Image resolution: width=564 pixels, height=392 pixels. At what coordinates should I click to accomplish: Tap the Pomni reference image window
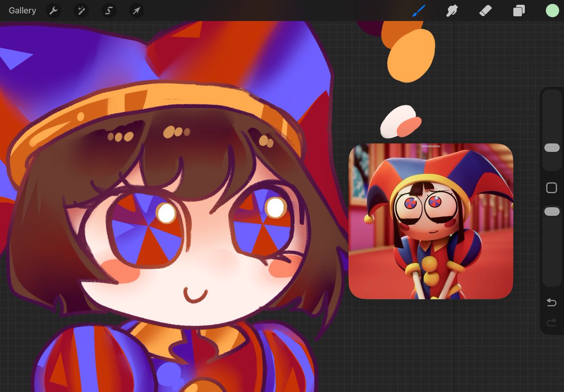(x=431, y=221)
